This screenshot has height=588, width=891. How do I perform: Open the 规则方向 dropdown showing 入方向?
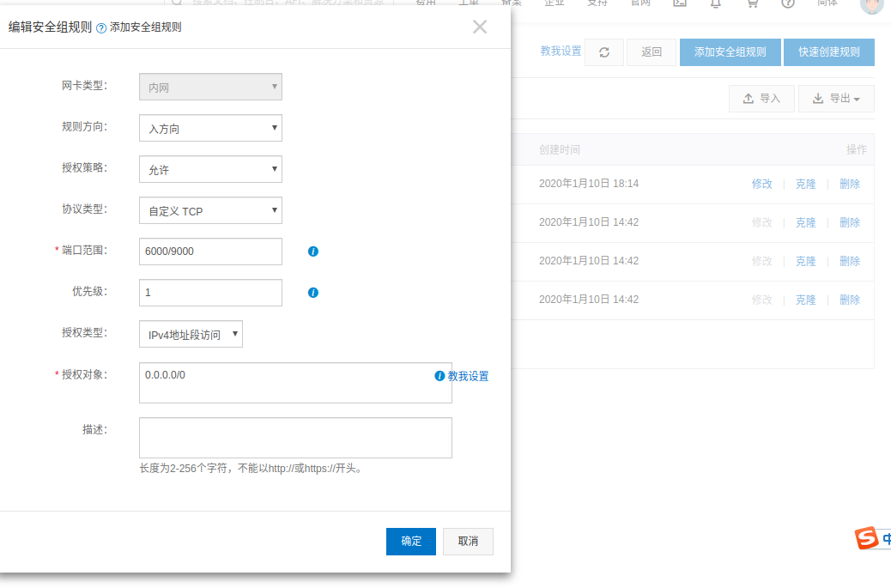(210, 128)
